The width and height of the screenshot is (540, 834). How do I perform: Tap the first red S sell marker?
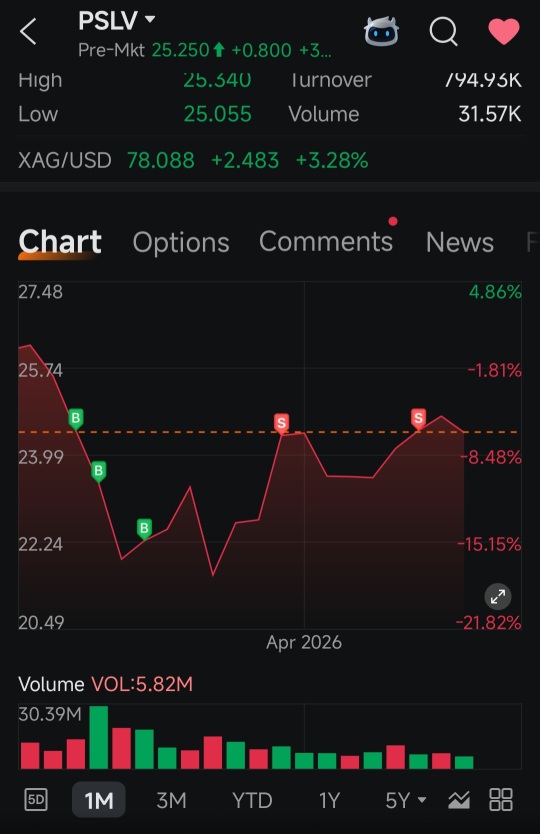281,424
